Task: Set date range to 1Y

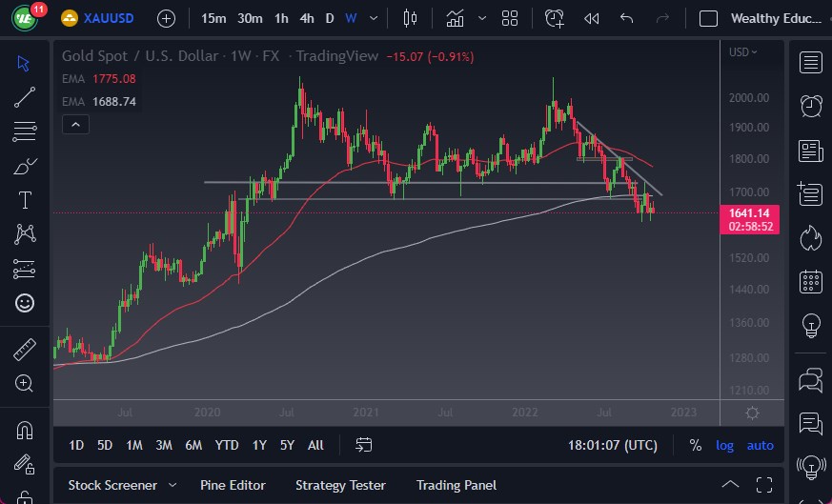Action: pos(259,445)
